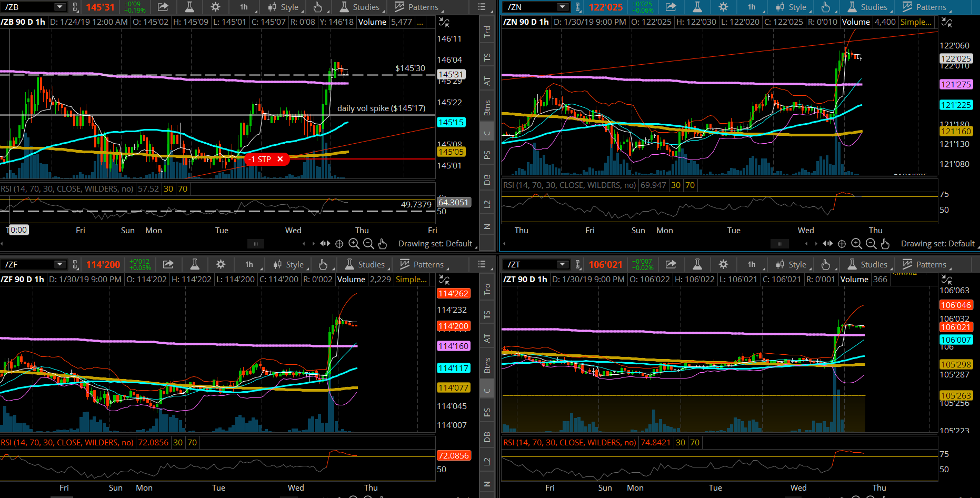
Task: Zoom out on the /ZN chart
Action: 871,244
